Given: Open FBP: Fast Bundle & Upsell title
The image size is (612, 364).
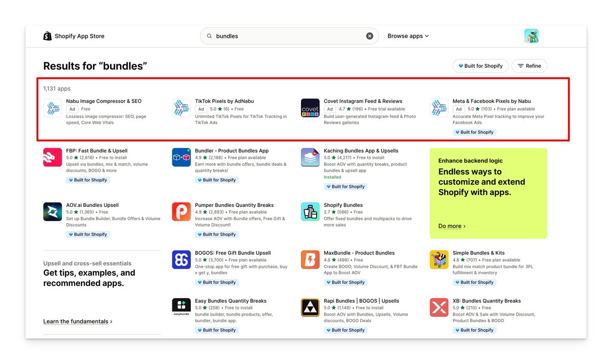Looking at the screenshot, I should tap(97, 151).
